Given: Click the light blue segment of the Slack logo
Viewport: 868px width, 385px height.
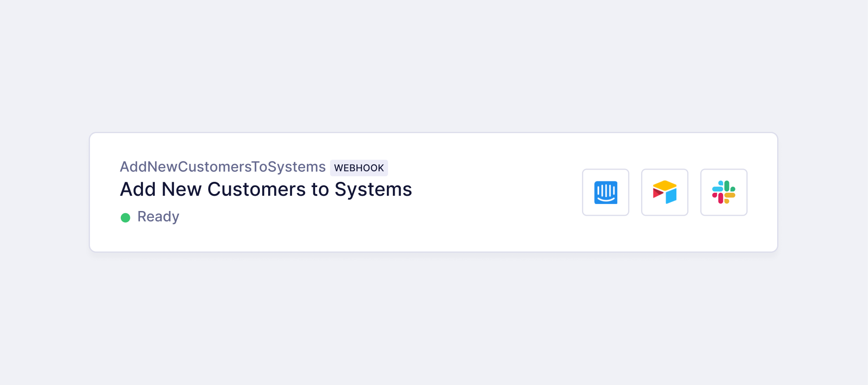Looking at the screenshot, I should 718,188.
